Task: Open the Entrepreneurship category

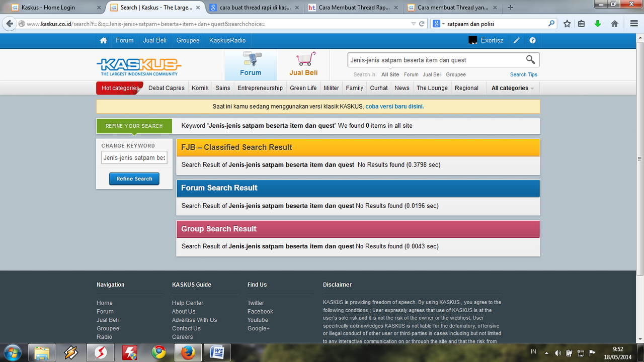Action: tap(260, 88)
